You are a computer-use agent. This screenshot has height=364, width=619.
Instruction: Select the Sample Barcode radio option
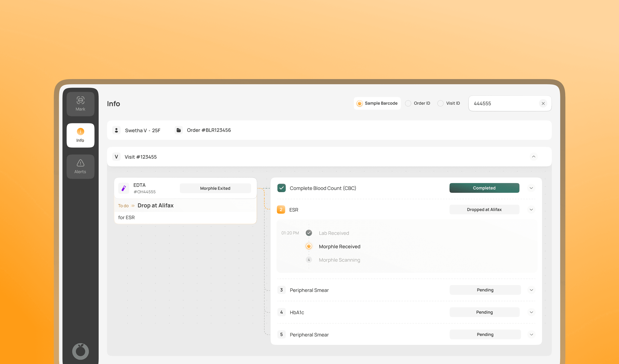(360, 103)
